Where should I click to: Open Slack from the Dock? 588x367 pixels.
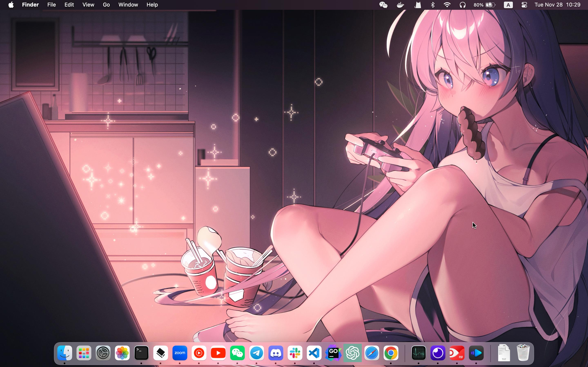pyautogui.click(x=295, y=353)
